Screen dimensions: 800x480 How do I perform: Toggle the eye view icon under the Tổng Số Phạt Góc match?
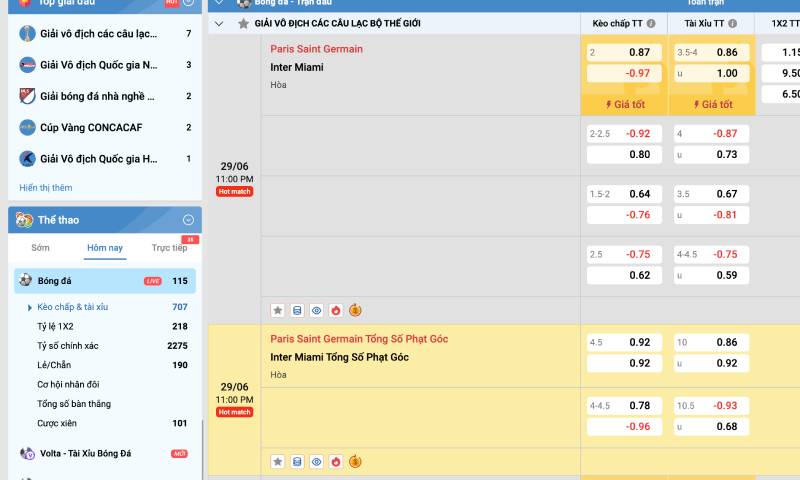pos(316,462)
